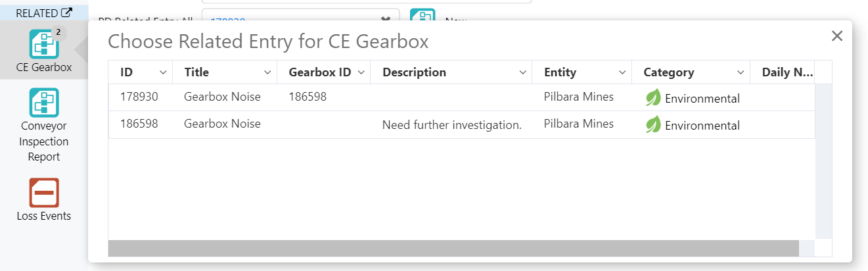The height and width of the screenshot is (271, 868).
Task: Select entry 178930 Gearbox Noise row
Action: pyautogui.click(x=222, y=97)
